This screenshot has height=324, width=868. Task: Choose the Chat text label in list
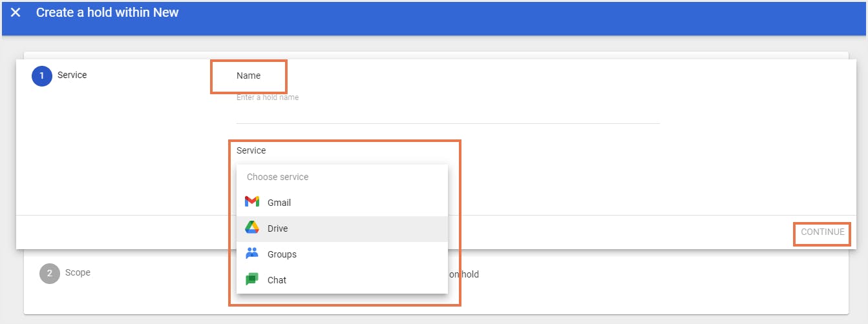click(x=277, y=280)
